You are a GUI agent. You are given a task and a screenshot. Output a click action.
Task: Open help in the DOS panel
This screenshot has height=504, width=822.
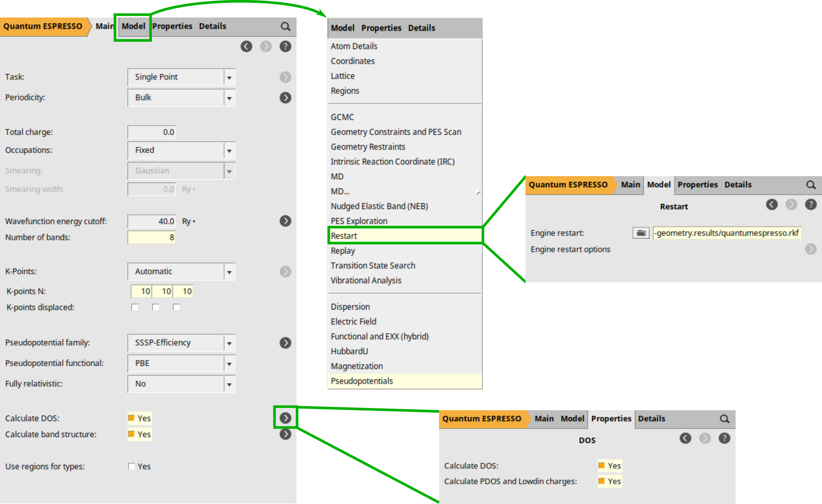coord(724,438)
